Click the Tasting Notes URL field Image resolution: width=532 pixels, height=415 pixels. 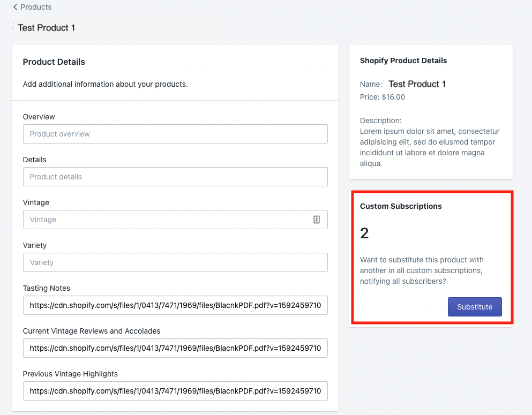[175, 305]
